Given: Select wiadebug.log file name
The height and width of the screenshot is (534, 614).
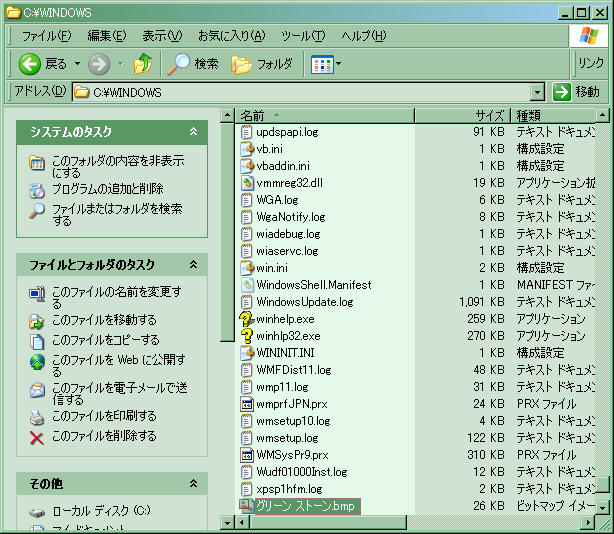Looking at the screenshot, I should 288,234.
